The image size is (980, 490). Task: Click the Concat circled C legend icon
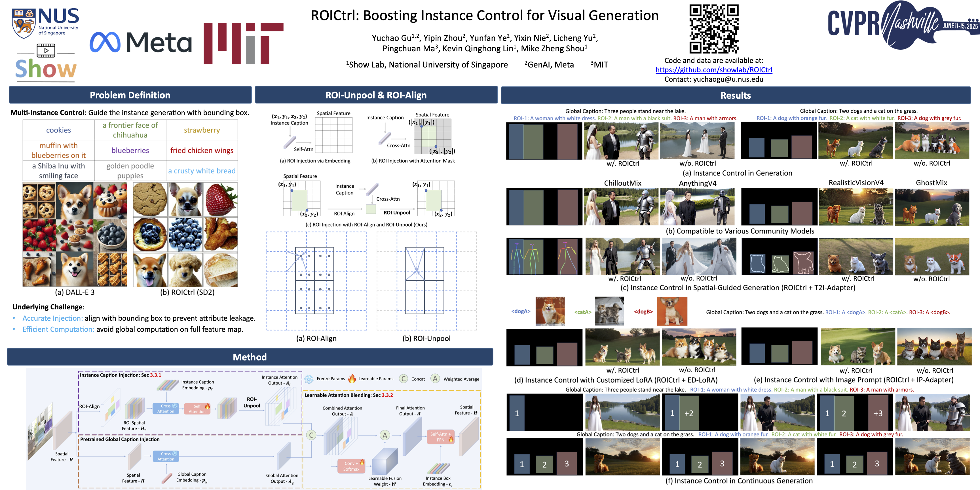pyautogui.click(x=403, y=379)
